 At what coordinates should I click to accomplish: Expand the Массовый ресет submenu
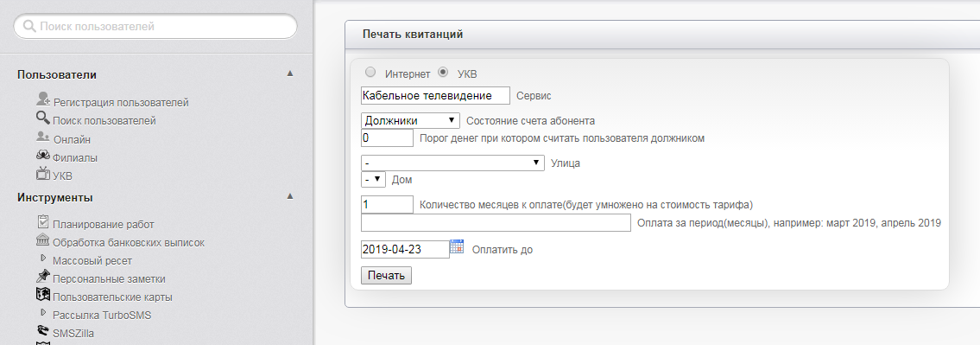pos(43,258)
